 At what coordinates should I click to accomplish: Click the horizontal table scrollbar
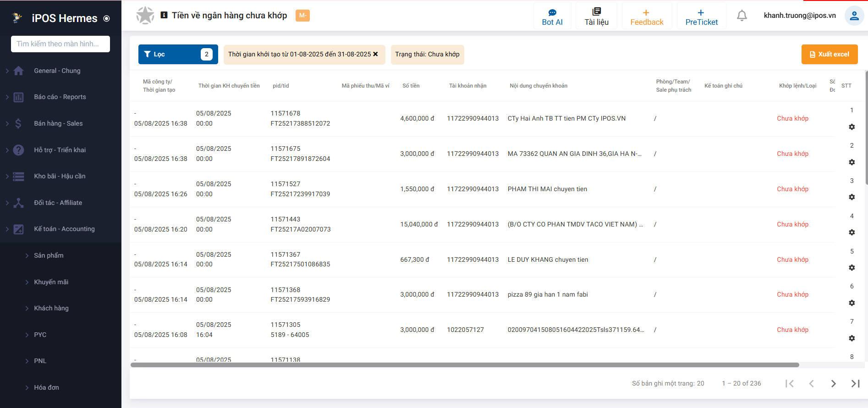click(x=465, y=365)
